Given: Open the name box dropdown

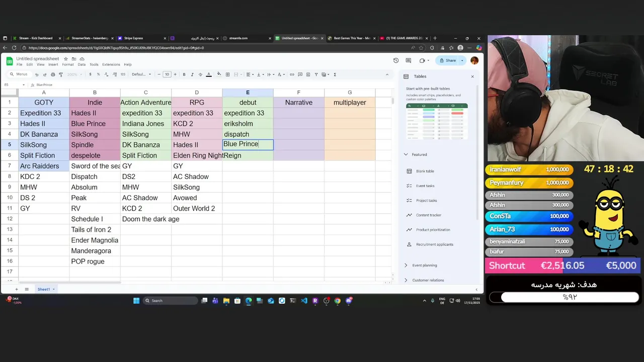Looking at the screenshot, I should (23, 85).
